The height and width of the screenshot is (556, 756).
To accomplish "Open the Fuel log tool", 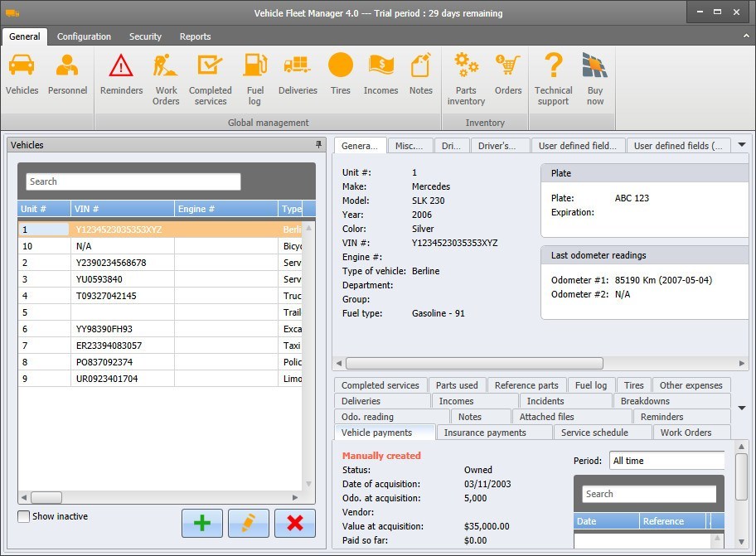I will [254, 75].
